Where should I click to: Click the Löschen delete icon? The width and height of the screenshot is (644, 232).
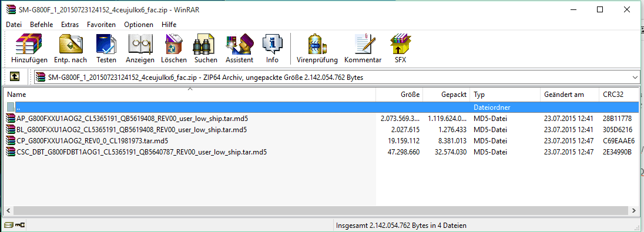click(x=174, y=45)
